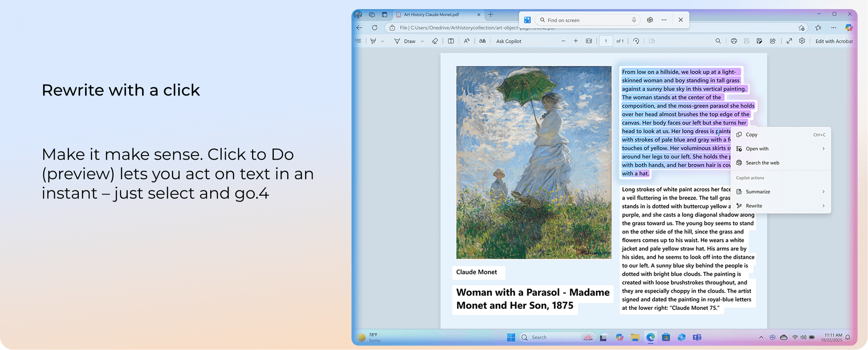Click the file path address bar

(x=597, y=28)
